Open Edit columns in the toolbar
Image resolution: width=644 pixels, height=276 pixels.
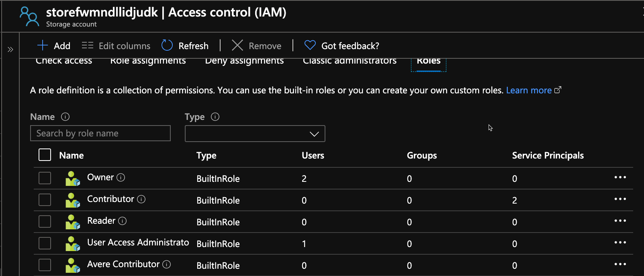116,46
